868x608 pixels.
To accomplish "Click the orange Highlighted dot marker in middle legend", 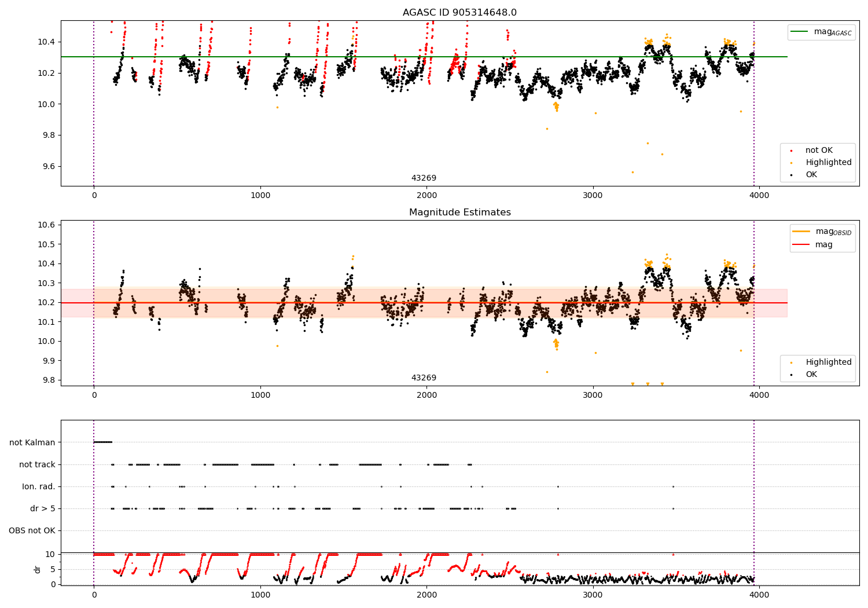I will pos(791,362).
